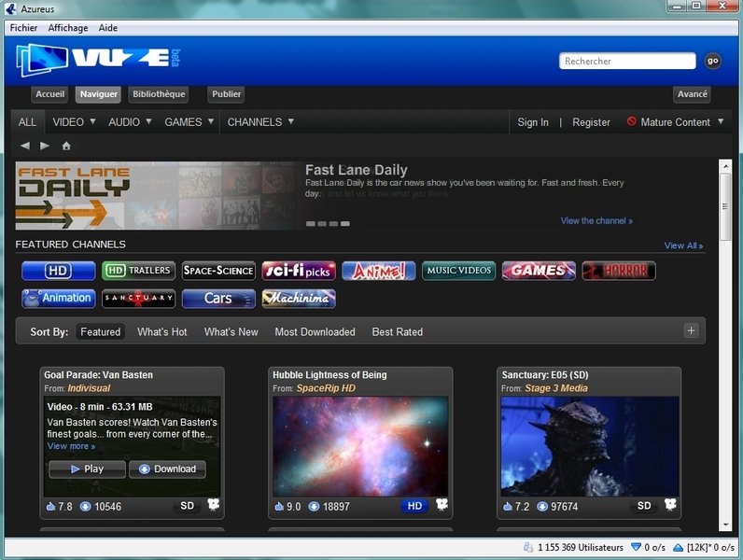Open the Fichier menu
743x560 pixels.
point(23,28)
